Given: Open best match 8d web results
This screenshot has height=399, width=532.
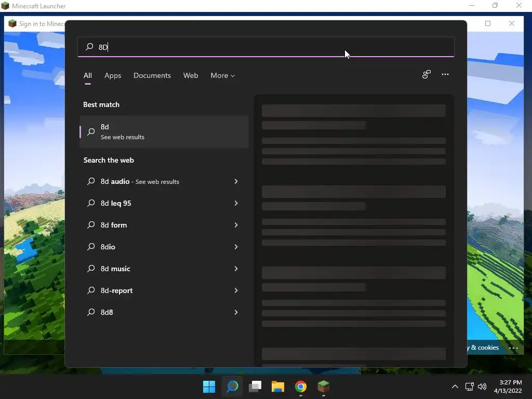Looking at the screenshot, I should point(164,131).
